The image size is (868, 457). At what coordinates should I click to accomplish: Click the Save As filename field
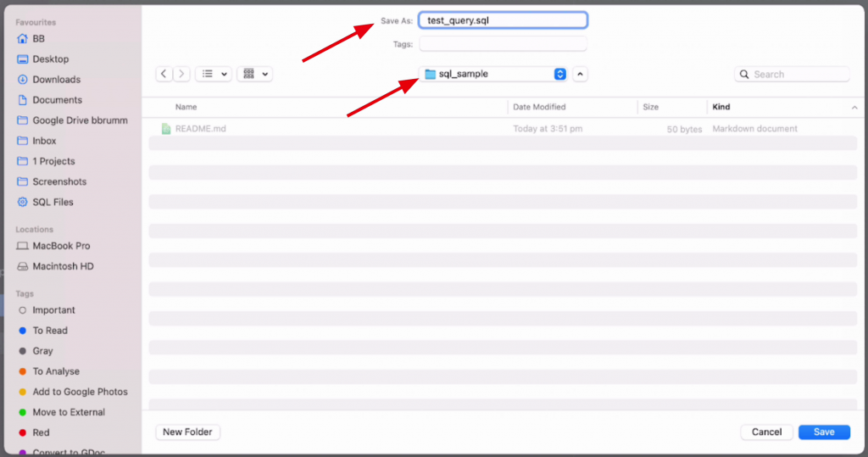click(x=503, y=20)
